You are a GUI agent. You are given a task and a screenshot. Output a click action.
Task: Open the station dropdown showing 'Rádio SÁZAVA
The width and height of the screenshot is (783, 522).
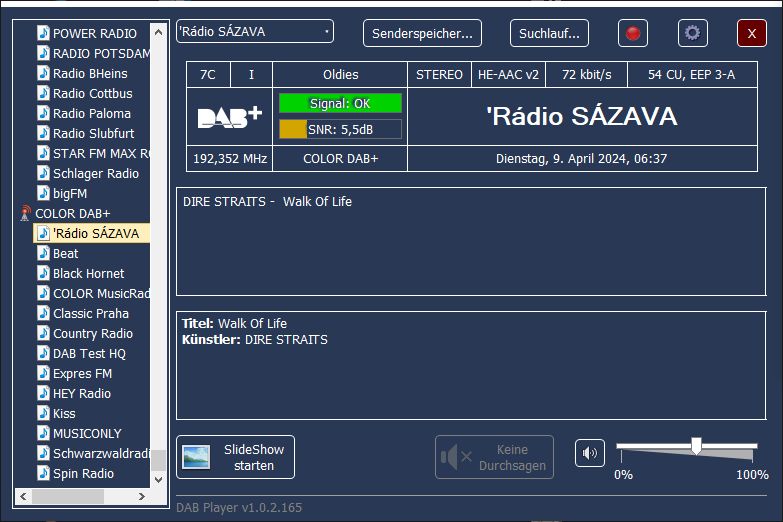254,32
